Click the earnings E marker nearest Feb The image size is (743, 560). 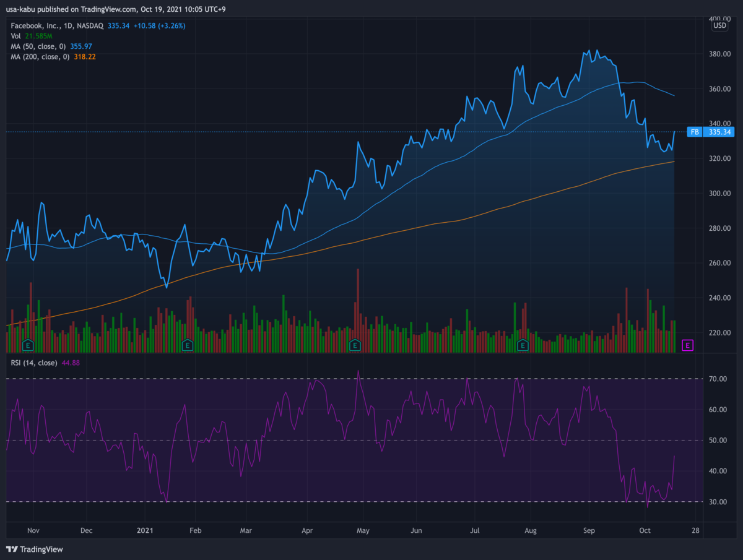186,344
